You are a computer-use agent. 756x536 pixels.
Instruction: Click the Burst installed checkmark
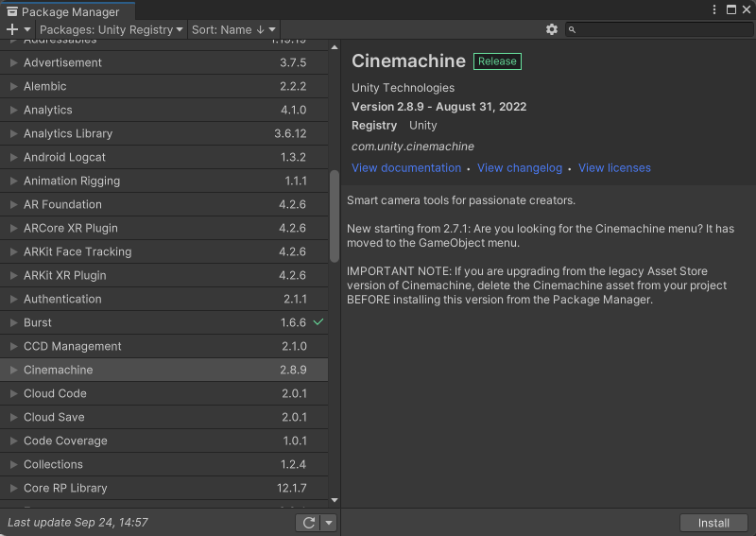318,321
